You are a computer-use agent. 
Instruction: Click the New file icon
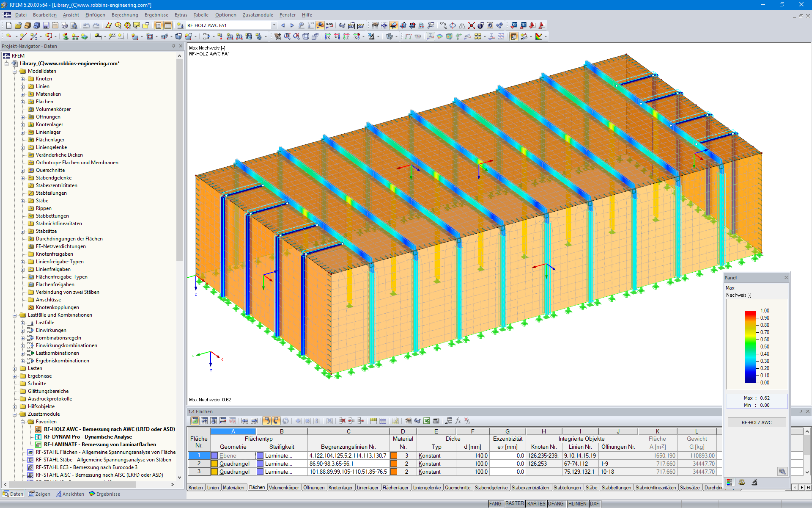(9, 25)
